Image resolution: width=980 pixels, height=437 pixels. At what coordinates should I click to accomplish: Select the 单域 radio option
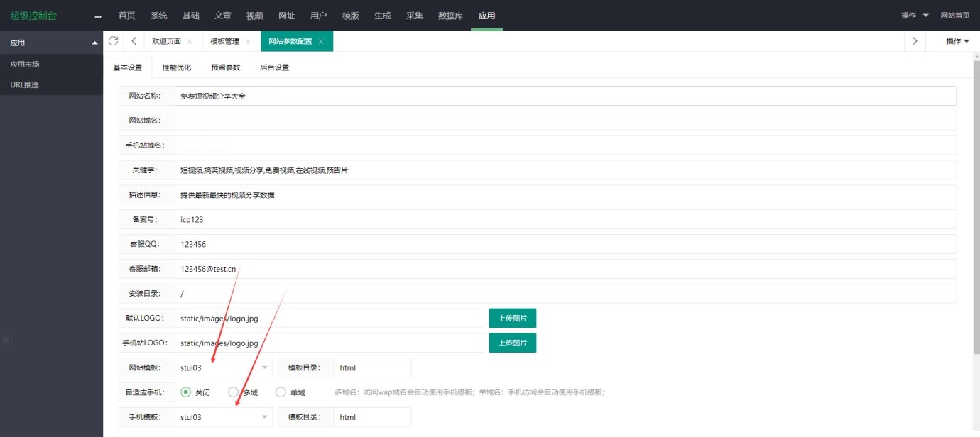(x=281, y=392)
